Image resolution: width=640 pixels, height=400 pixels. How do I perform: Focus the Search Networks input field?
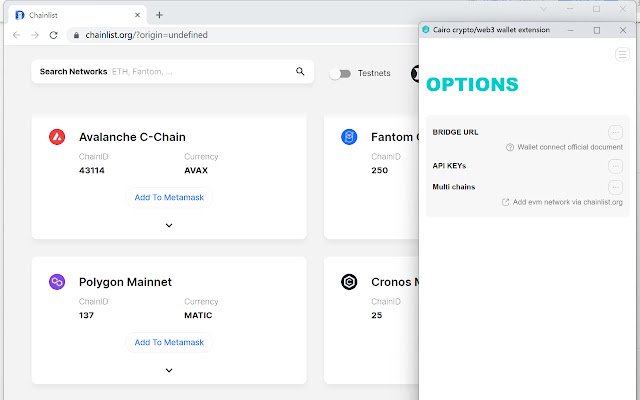pyautogui.click(x=173, y=72)
